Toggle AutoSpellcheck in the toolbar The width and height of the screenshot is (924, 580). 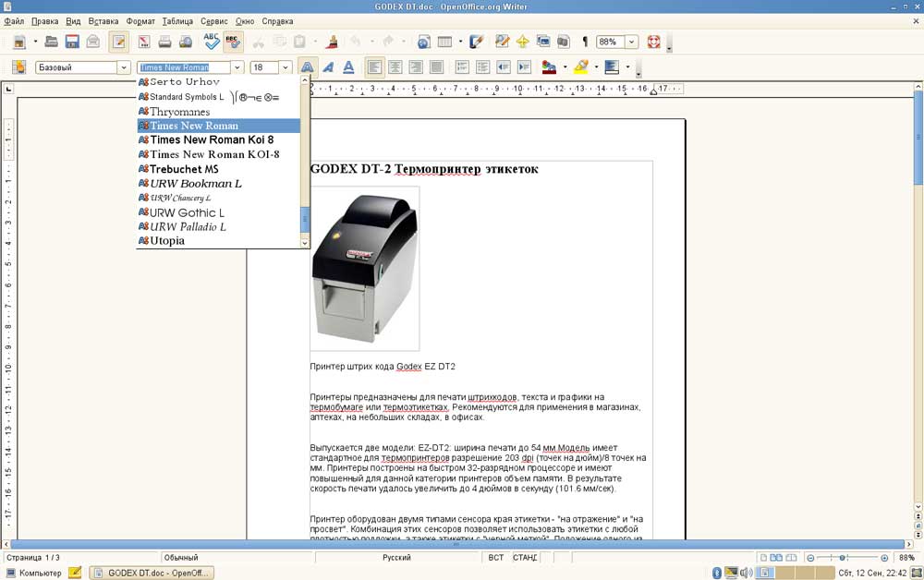pos(233,42)
